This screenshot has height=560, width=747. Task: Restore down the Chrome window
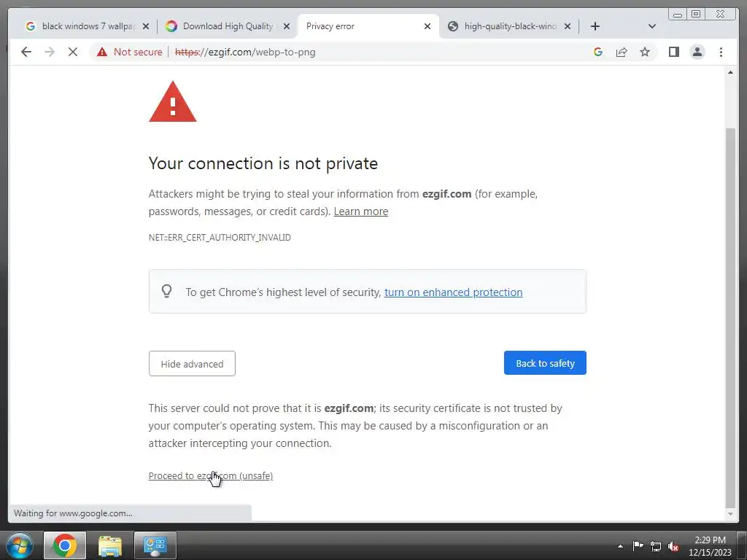point(695,15)
